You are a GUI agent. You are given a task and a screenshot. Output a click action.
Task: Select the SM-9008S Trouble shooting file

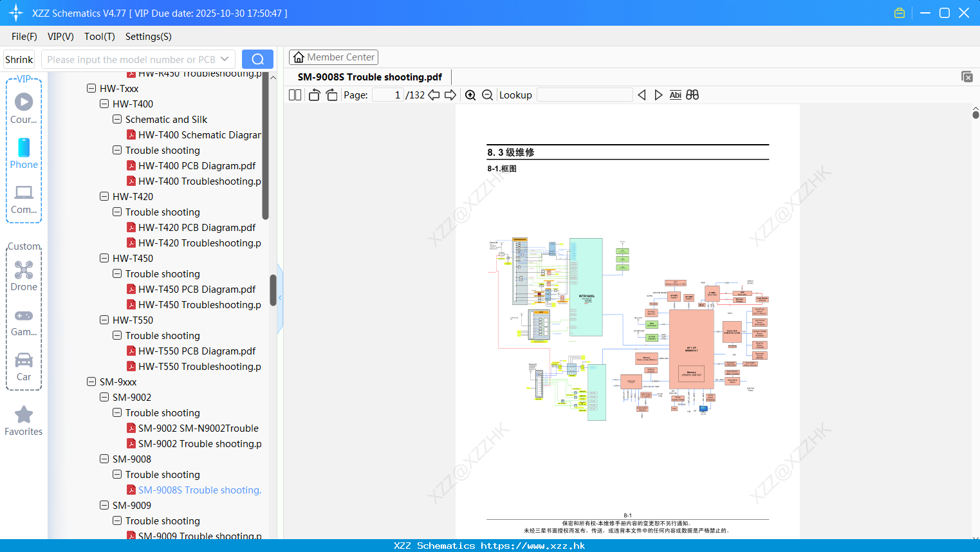click(200, 490)
